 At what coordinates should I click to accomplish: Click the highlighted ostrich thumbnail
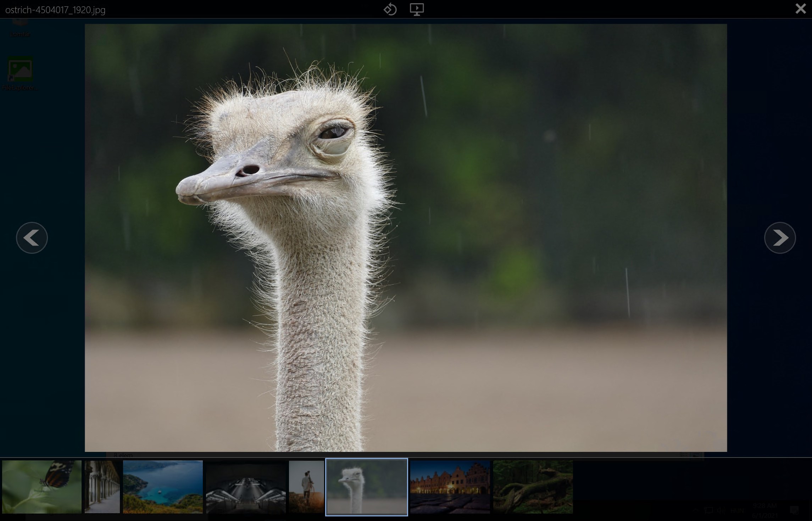click(x=366, y=487)
